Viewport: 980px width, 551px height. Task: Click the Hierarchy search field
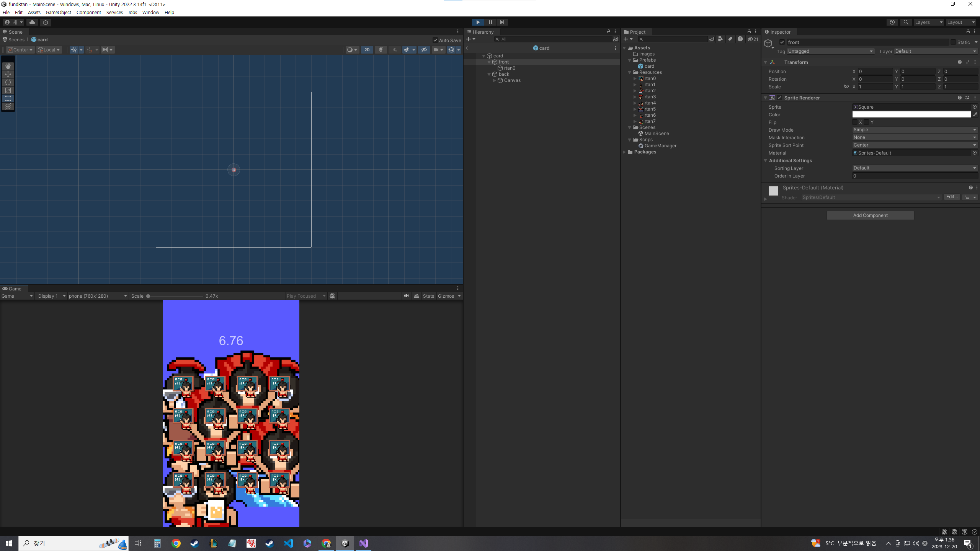(554, 39)
